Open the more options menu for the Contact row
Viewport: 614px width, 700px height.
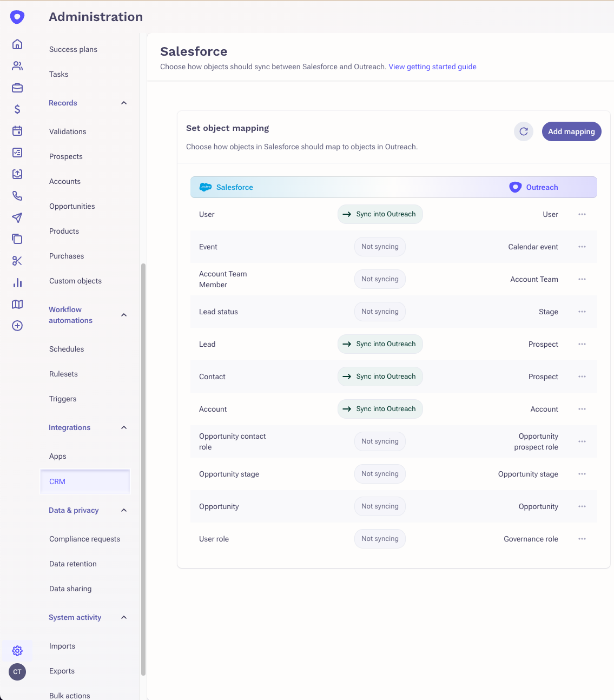pos(582,377)
